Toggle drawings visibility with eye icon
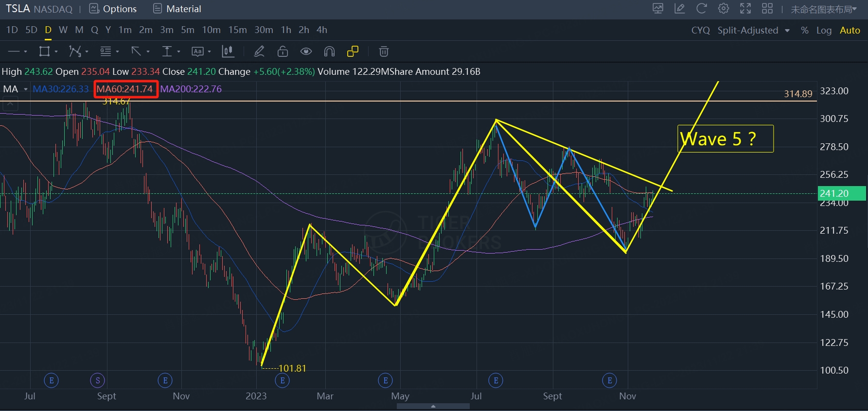The image size is (868, 411). [x=306, y=51]
